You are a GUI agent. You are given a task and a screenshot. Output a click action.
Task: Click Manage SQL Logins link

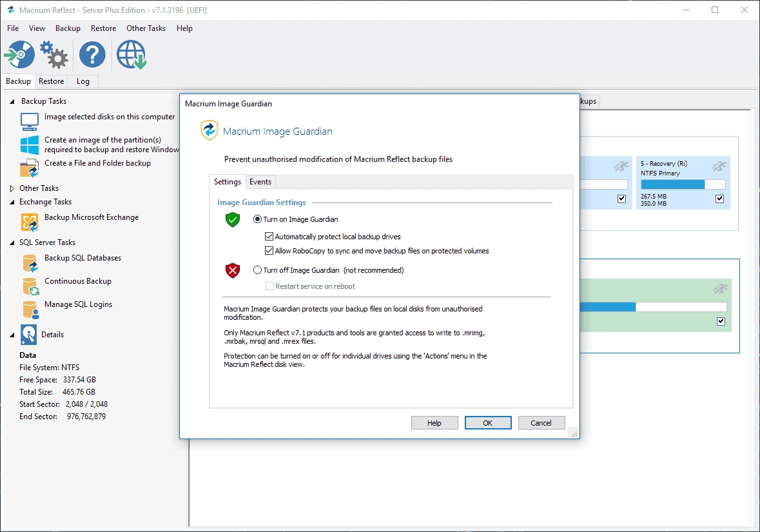(78, 304)
